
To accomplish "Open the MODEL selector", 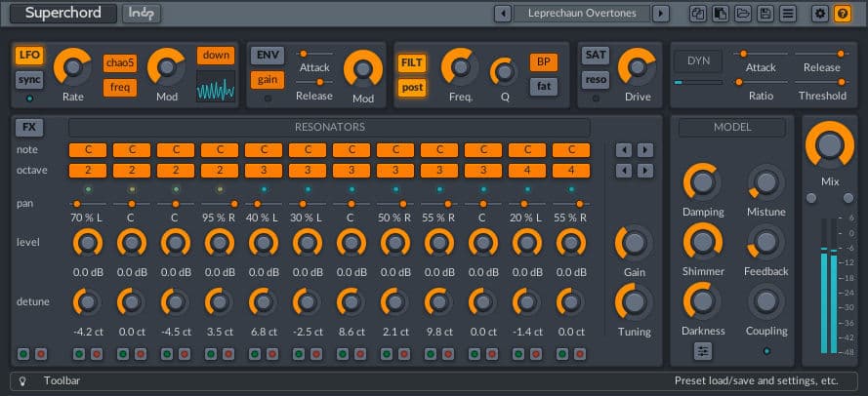I will 732,127.
